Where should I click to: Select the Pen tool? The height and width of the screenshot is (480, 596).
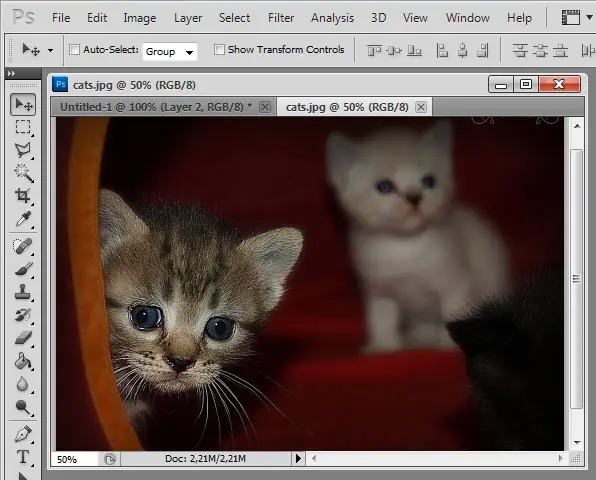coord(23,434)
